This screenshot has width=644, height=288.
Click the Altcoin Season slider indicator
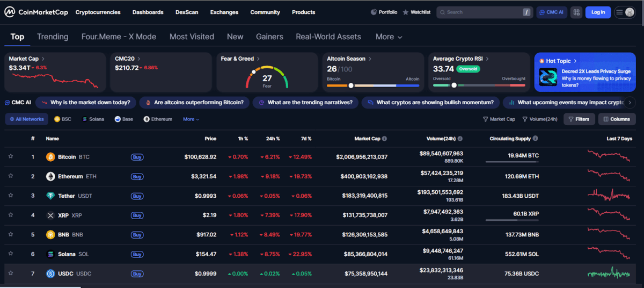click(351, 85)
